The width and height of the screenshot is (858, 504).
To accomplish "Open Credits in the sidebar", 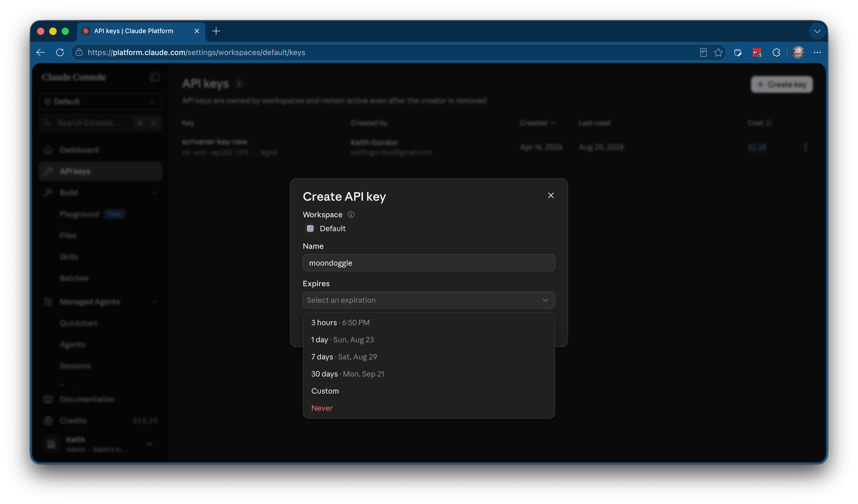I will 101,421.
